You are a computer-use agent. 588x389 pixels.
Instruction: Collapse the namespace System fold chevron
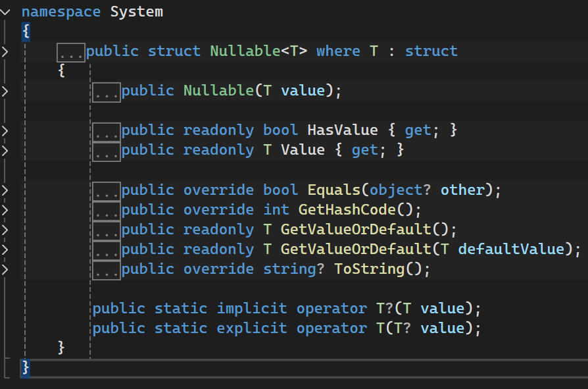[6, 12]
